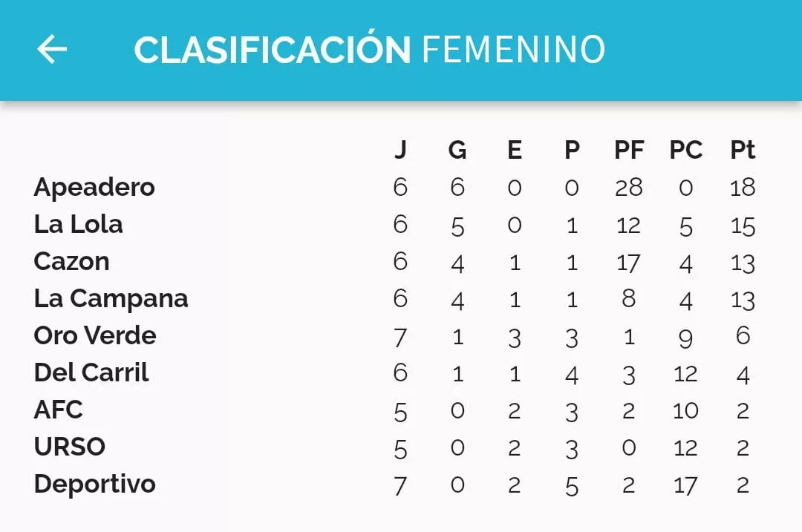This screenshot has height=532, width=802.
Task: Click the Clasificación Femenino header title
Action: coord(369,50)
